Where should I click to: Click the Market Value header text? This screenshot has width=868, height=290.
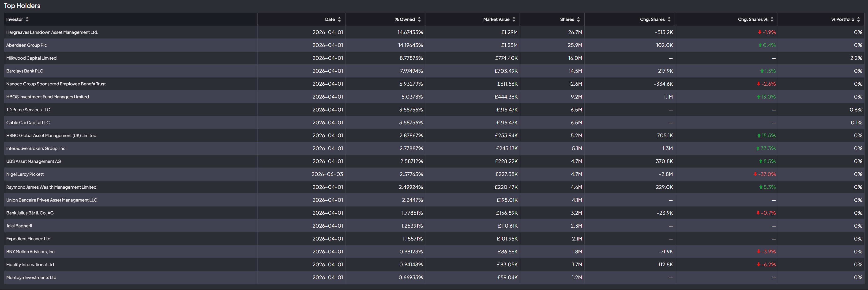coord(496,19)
